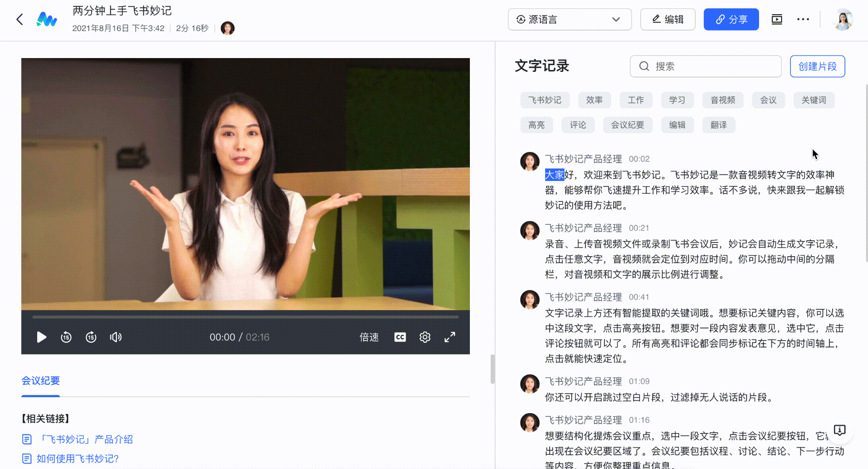Select the 评论 keyword tag

point(578,125)
